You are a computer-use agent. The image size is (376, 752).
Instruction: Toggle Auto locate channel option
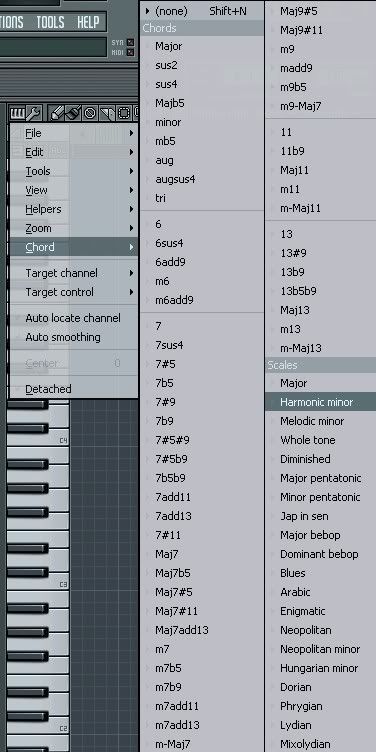[x=74, y=318]
